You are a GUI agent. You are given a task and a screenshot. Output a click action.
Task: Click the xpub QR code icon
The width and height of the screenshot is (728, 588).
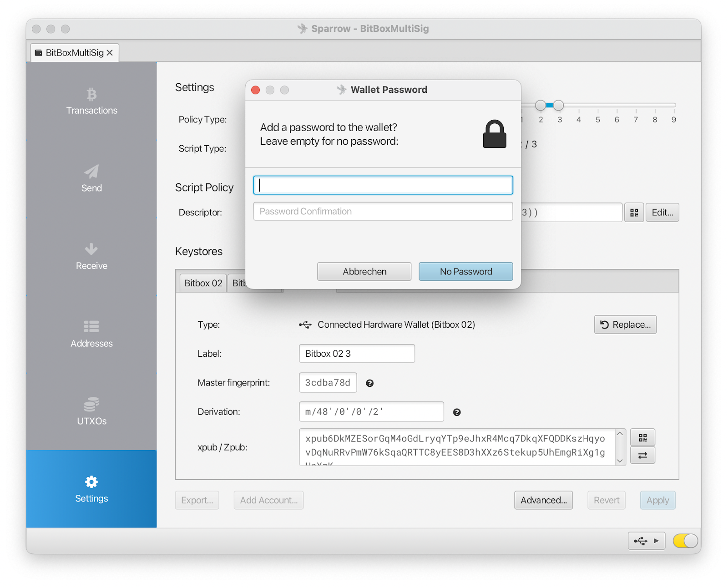point(642,437)
